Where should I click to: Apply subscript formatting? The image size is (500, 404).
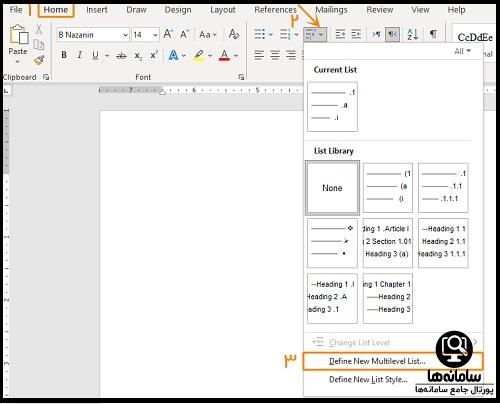click(138, 56)
